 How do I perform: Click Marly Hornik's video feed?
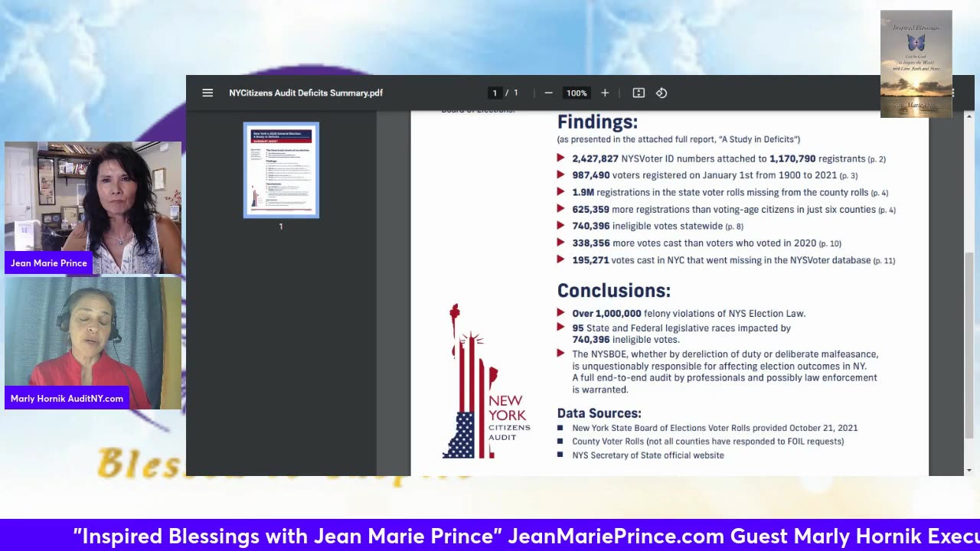(93, 342)
